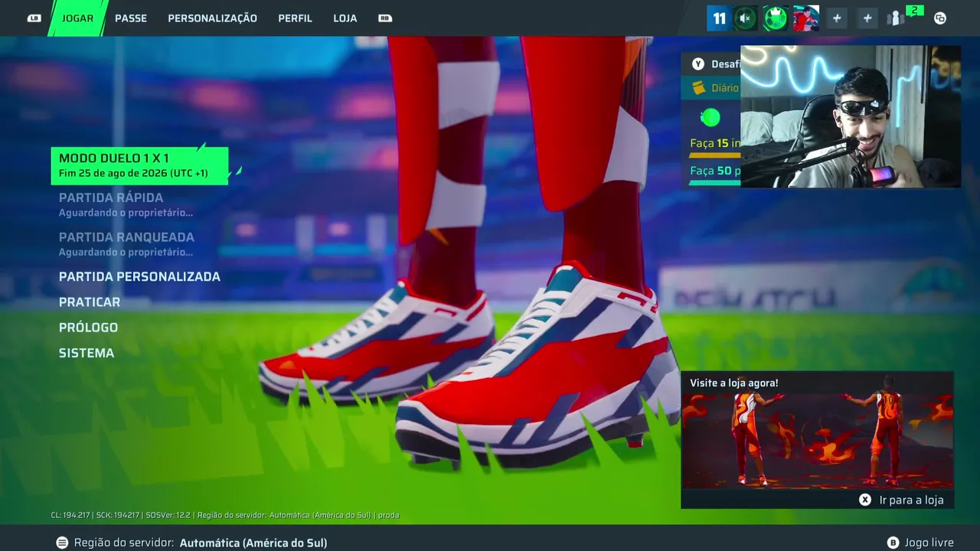Click Ir para a loja

click(911, 500)
